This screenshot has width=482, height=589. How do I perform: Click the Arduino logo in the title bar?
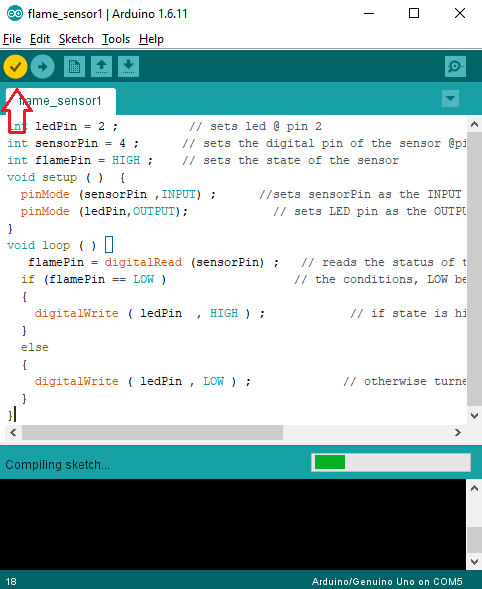click(x=15, y=14)
